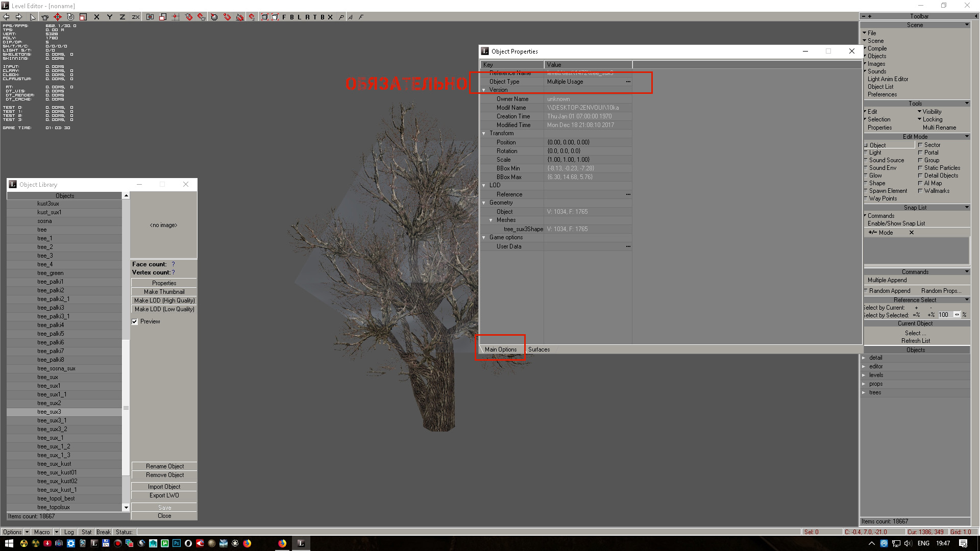980x551 pixels.
Task: Toggle the X axis constraint
Action: pyautogui.click(x=96, y=17)
